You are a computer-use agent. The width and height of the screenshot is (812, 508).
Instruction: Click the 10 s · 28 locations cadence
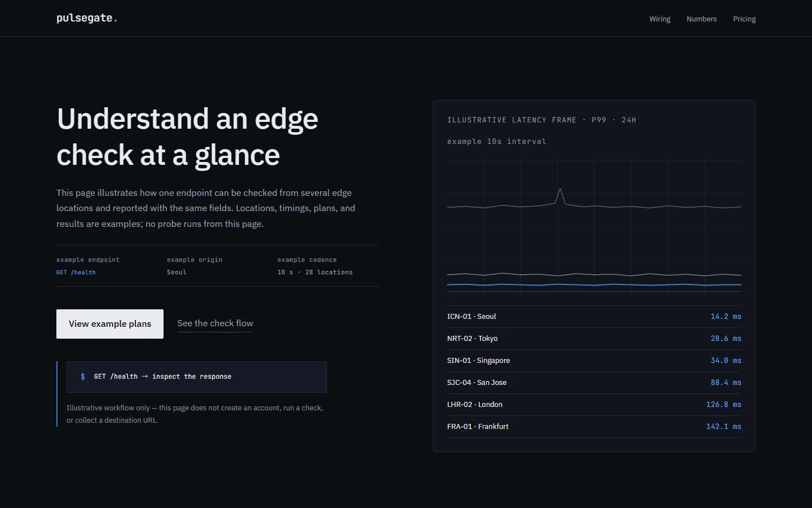pos(315,272)
